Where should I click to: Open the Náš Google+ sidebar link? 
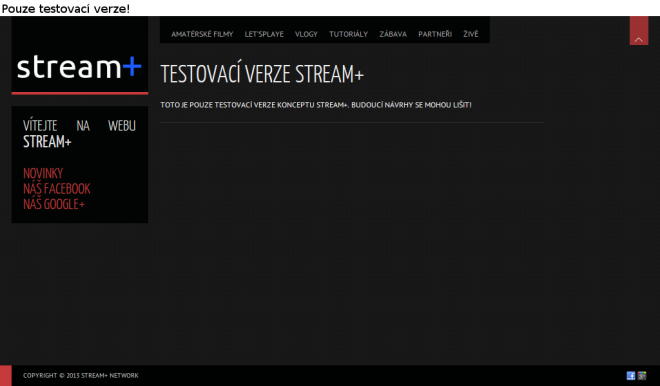[x=54, y=204]
